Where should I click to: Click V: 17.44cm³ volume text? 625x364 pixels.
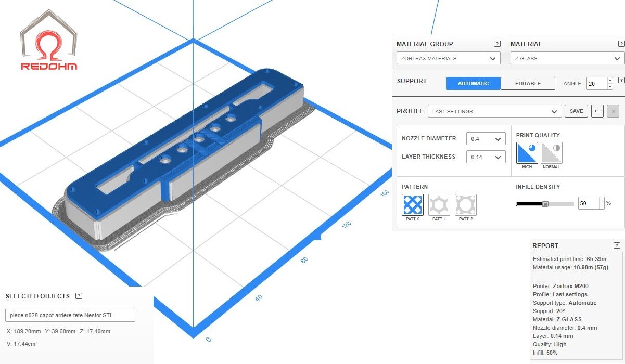[22, 344]
